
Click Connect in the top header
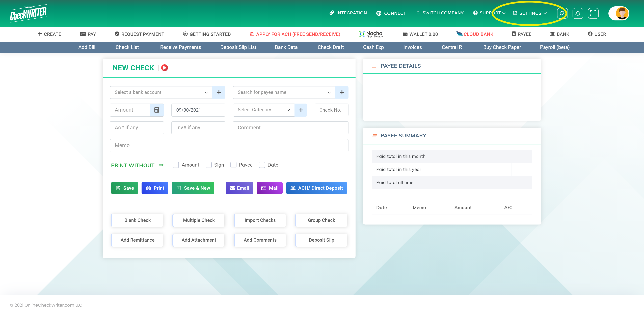tap(391, 13)
